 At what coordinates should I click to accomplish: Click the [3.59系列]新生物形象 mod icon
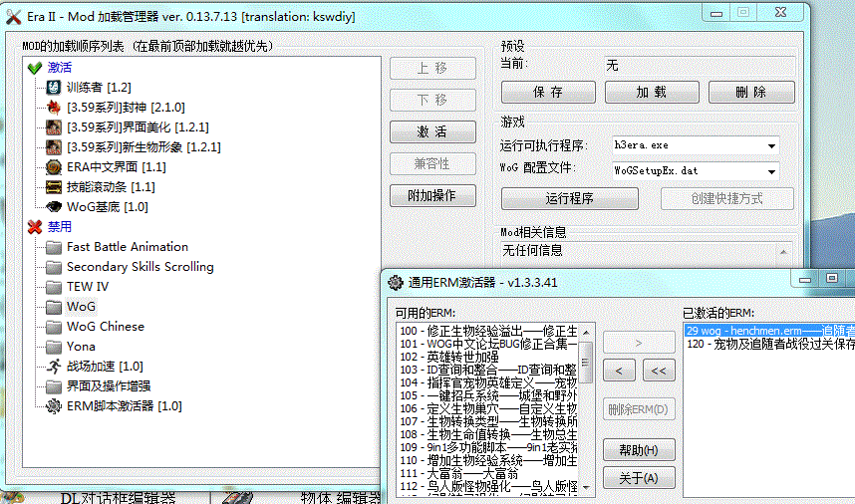(54, 147)
